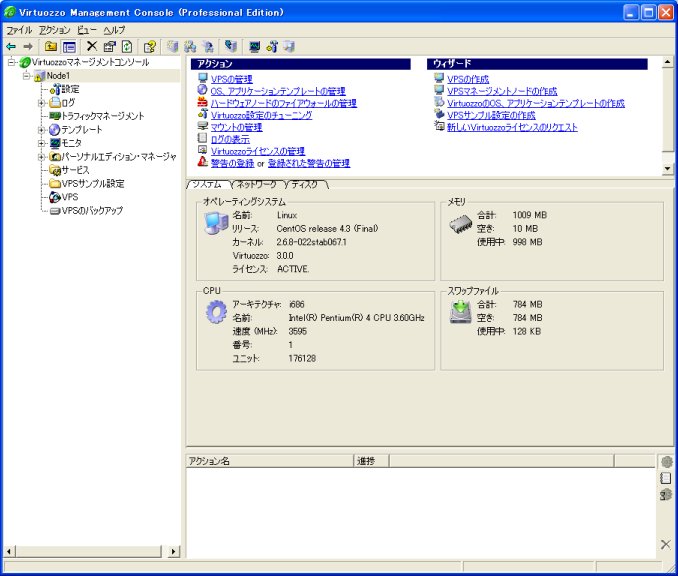This screenshot has height=576, width=678.
Task: Expand the モニタ tree node
Action: click(42, 143)
